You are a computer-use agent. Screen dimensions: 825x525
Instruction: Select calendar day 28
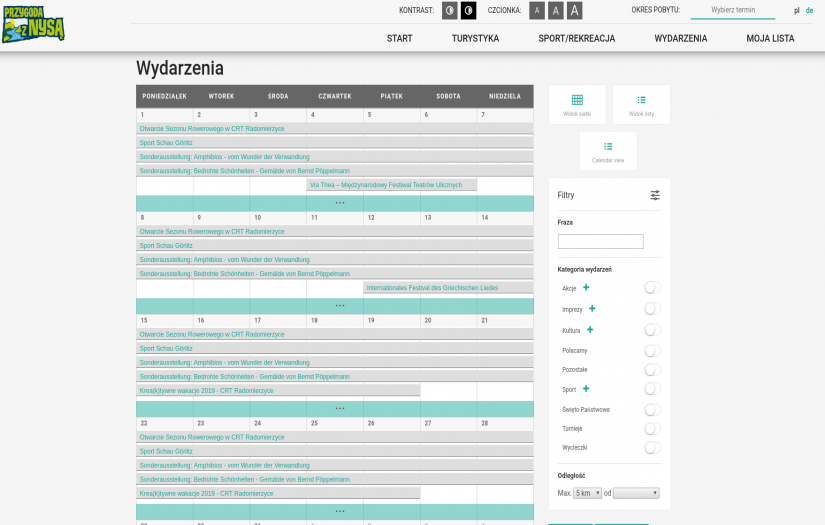coord(485,423)
